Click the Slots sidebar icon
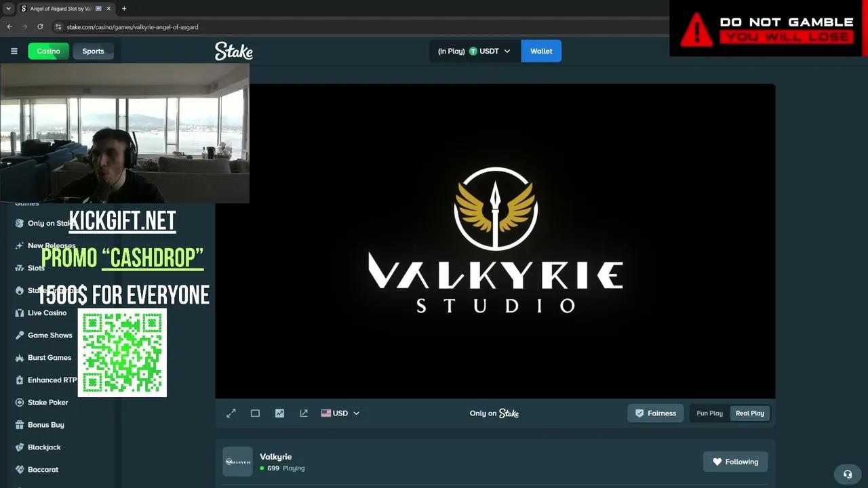The height and width of the screenshot is (488, 868). tap(20, 268)
